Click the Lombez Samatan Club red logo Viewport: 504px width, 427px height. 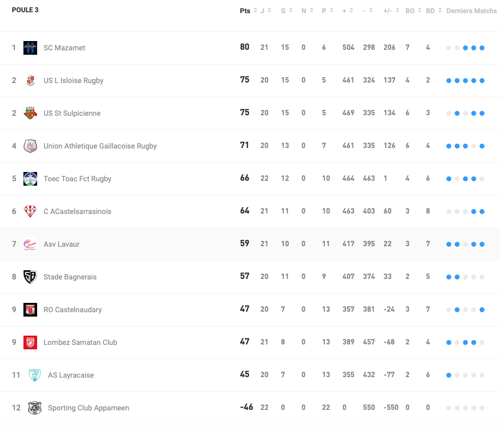click(30, 342)
